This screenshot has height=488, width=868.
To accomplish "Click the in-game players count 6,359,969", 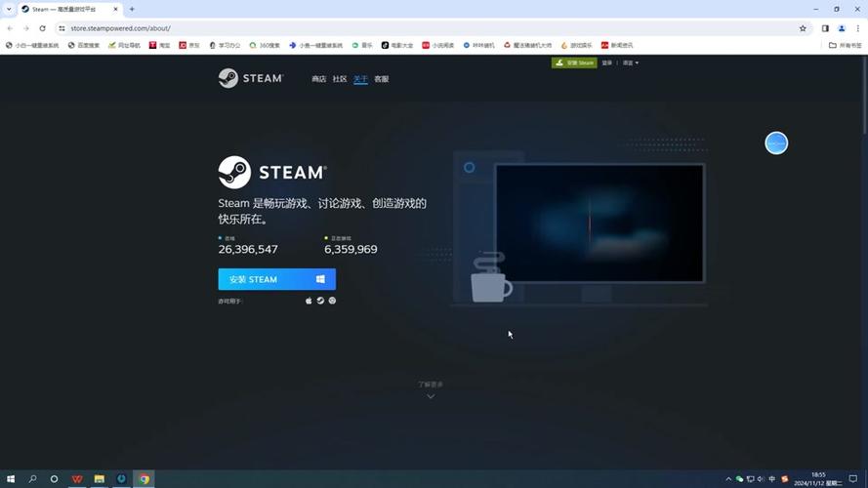I will pyautogui.click(x=351, y=250).
